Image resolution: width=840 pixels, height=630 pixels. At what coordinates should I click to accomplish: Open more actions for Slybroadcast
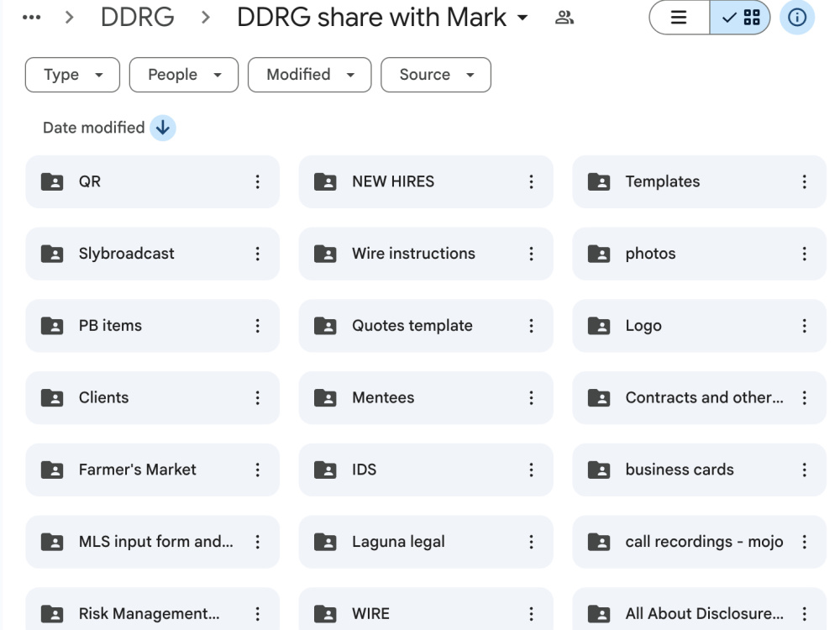click(x=258, y=254)
